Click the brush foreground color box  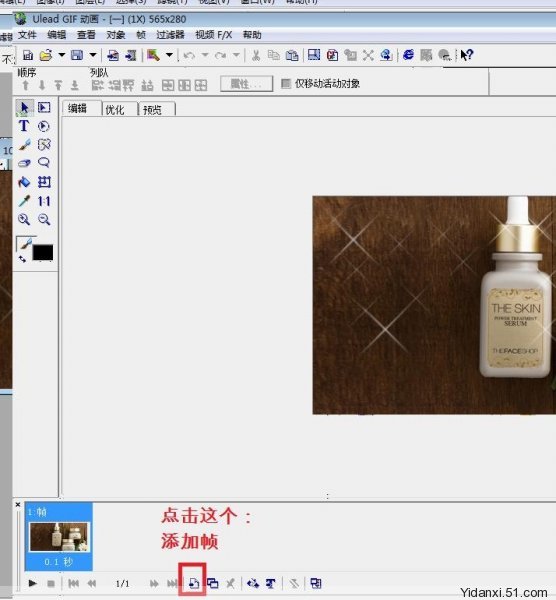coord(25,243)
